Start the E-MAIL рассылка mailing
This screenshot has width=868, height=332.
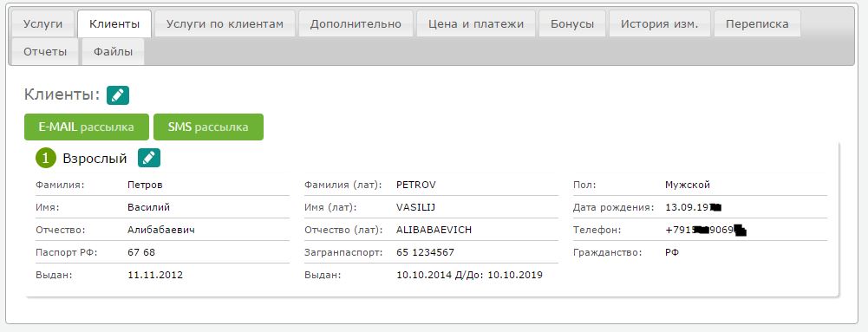(87, 127)
